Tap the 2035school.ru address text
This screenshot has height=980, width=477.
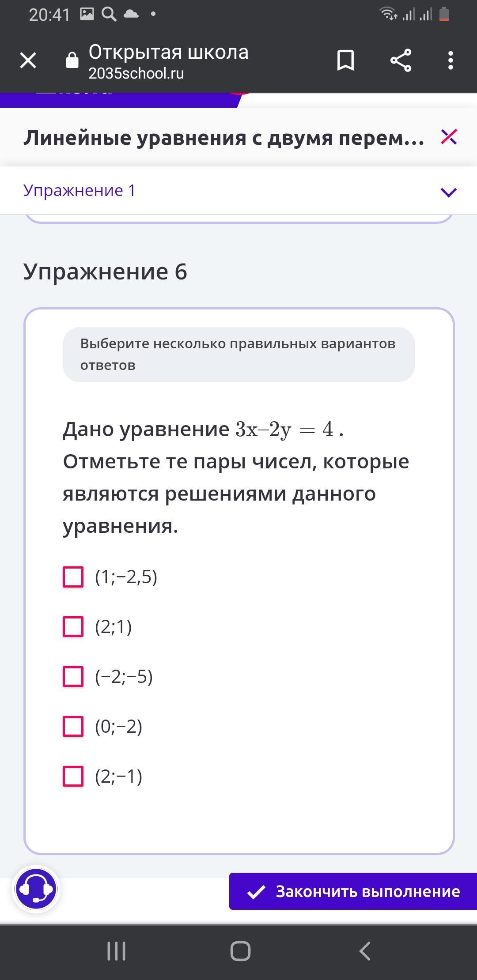(136, 74)
